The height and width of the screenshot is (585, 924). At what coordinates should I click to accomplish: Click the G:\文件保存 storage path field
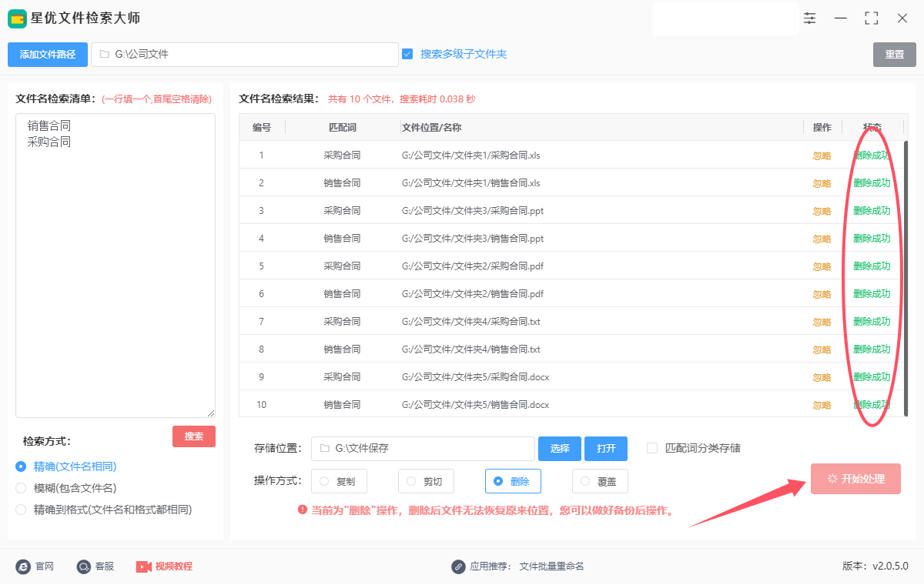[423, 449]
